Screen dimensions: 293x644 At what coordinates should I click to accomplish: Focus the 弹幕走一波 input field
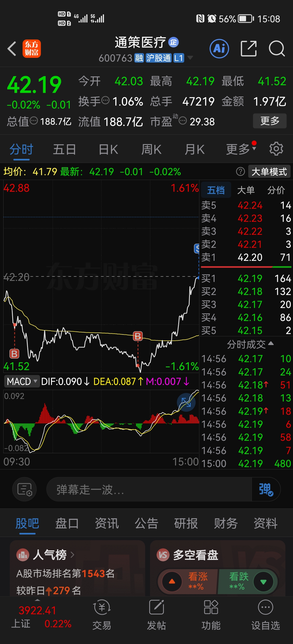tap(149, 489)
